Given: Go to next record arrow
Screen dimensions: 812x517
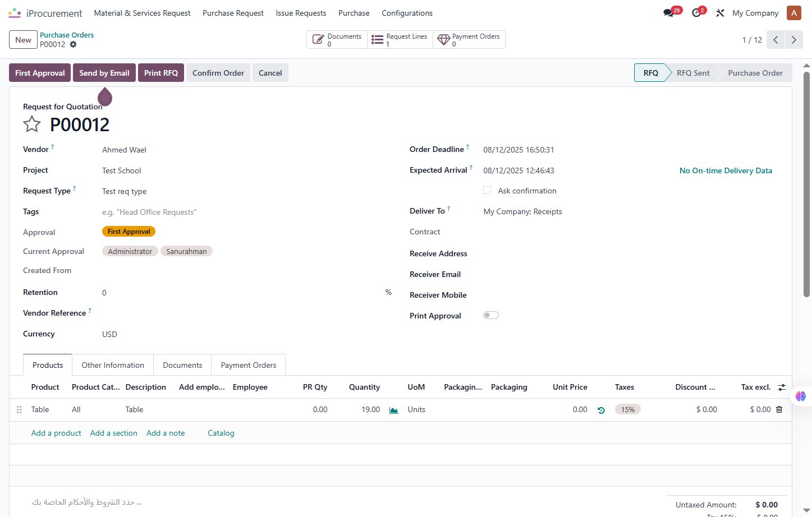Looking at the screenshot, I should (x=794, y=40).
